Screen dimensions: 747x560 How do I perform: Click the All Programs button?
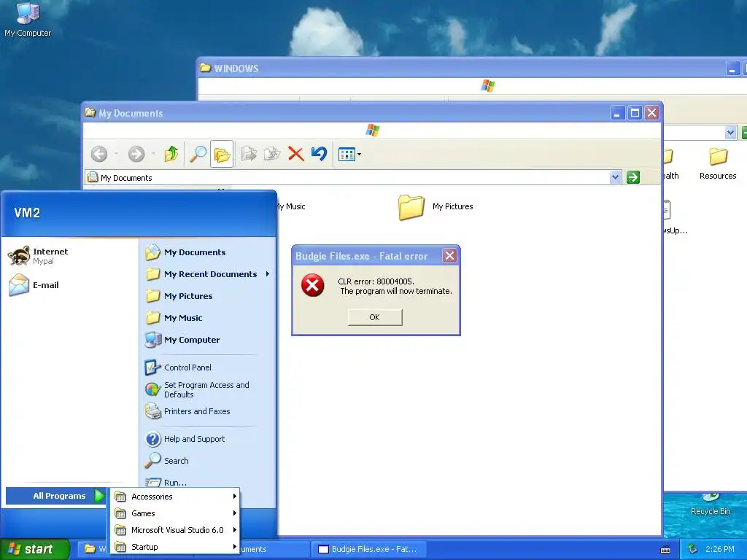coord(55,496)
